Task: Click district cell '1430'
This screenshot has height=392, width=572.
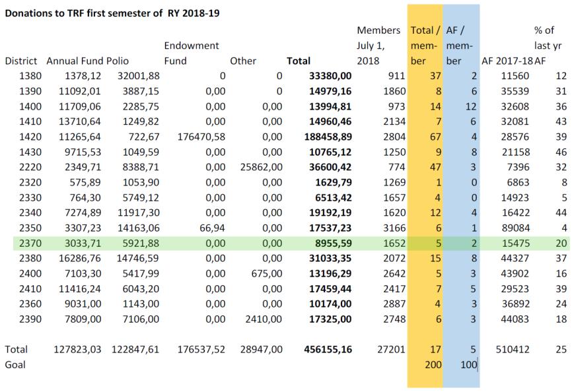Action: (x=30, y=152)
